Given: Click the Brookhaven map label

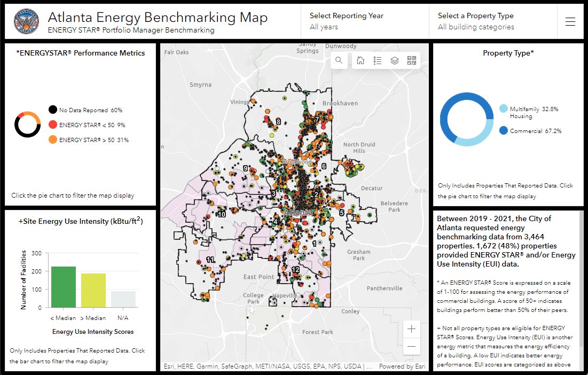Looking at the screenshot, I should click(x=340, y=103).
